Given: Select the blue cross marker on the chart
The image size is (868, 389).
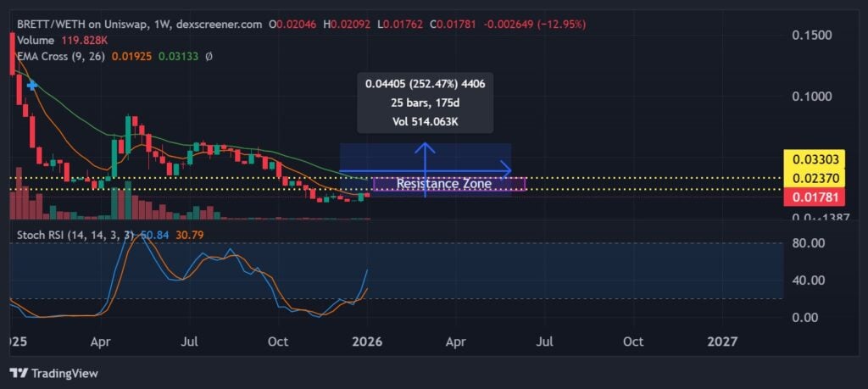Looking at the screenshot, I should (x=32, y=86).
